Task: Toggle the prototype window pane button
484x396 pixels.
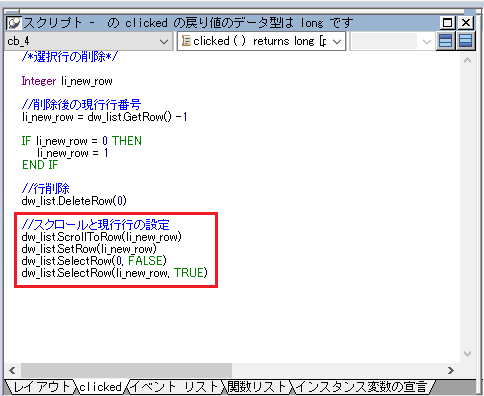Action: pos(446,41)
